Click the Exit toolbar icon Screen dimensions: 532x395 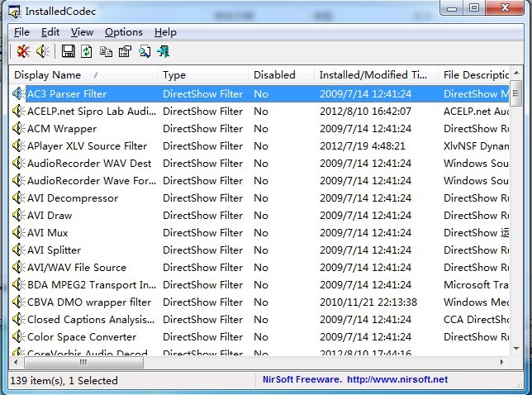pos(164,52)
